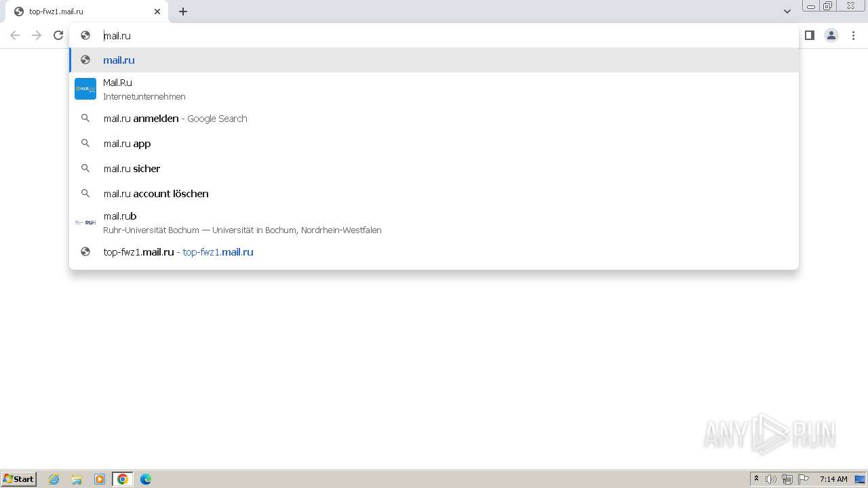Viewport: 868px width, 488px height.
Task: Reload the page with the refresh icon
Action: point(58,35)
